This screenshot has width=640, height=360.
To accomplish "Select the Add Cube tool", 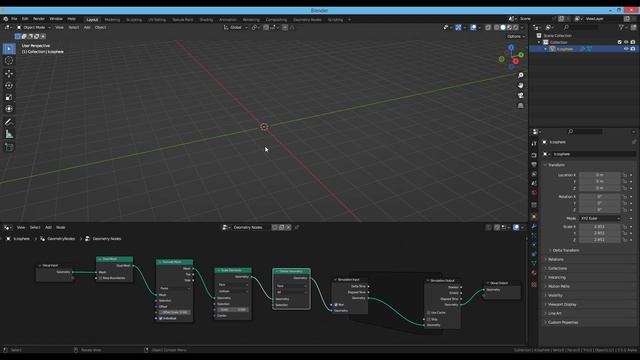I will click(9, 147).
